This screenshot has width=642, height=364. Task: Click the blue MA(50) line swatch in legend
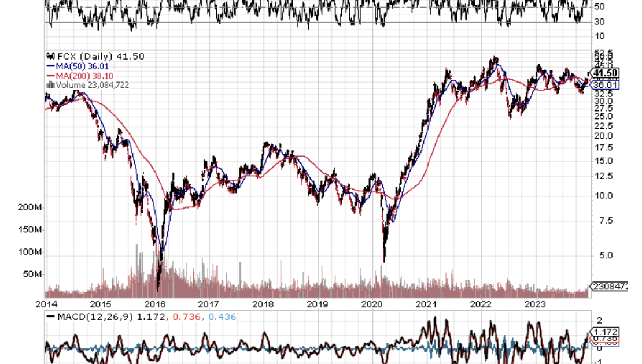[51, 66]
